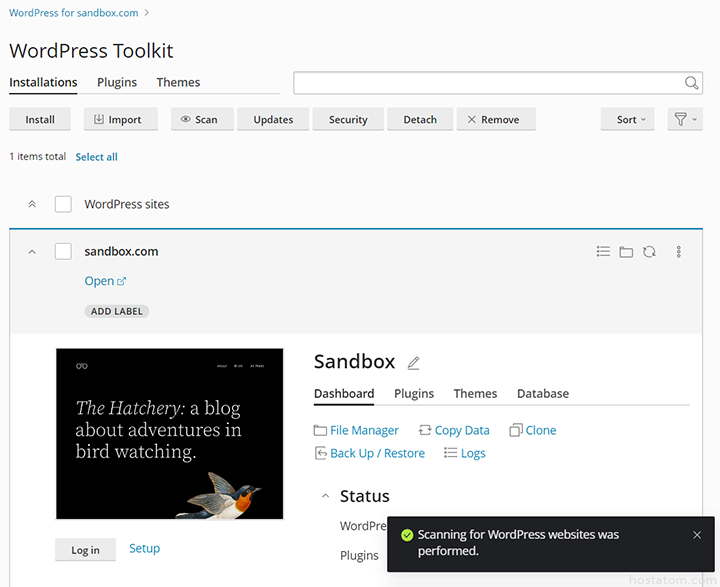Viewport: 720px width, 587px height.
Task: Click the Hatchery site preview thumbnail
Action: click(x=169, y=434)
